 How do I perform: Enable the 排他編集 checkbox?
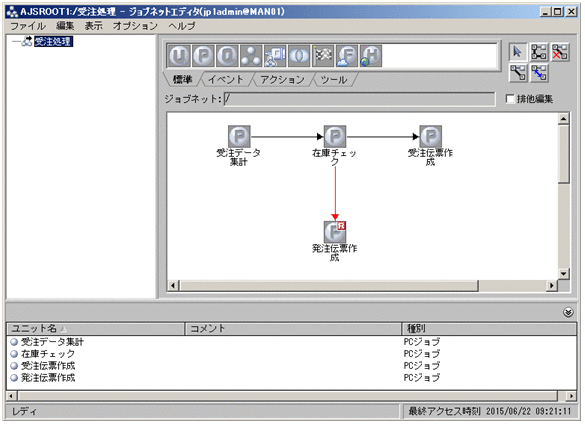coord(510,99)
